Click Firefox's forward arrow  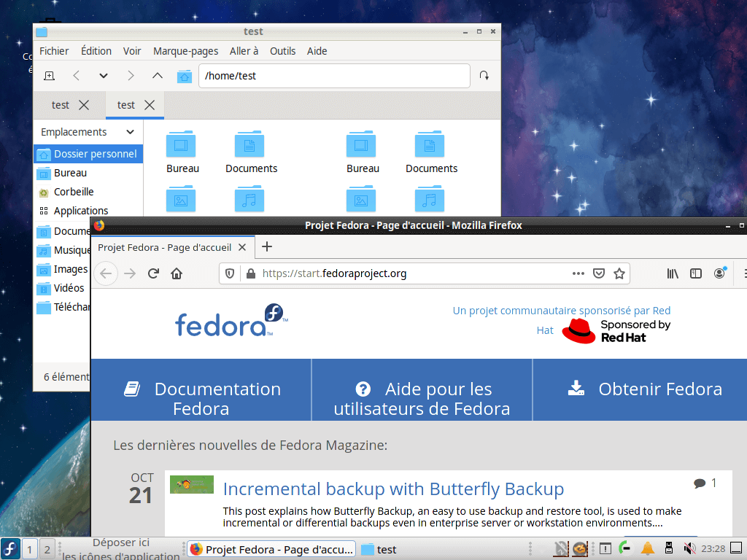[x=130, y=273]
